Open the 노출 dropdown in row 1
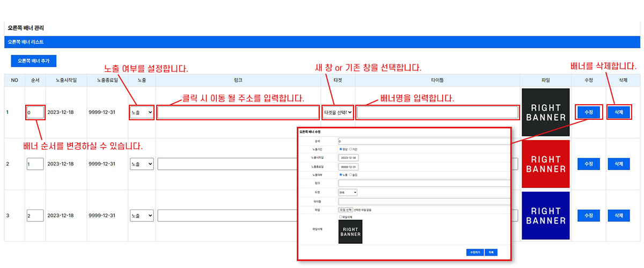This screenshot has width=644, height=268. 142,113
